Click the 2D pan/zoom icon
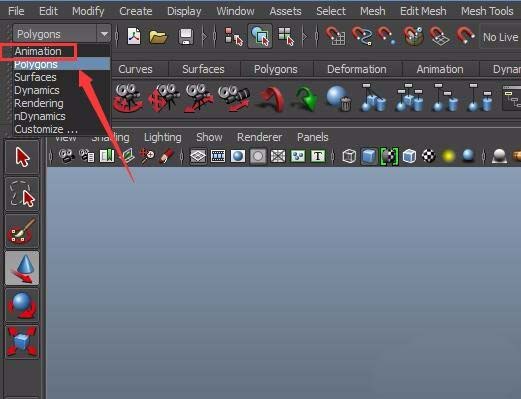This screenshot has width=521, height=399. pos(147,156)
